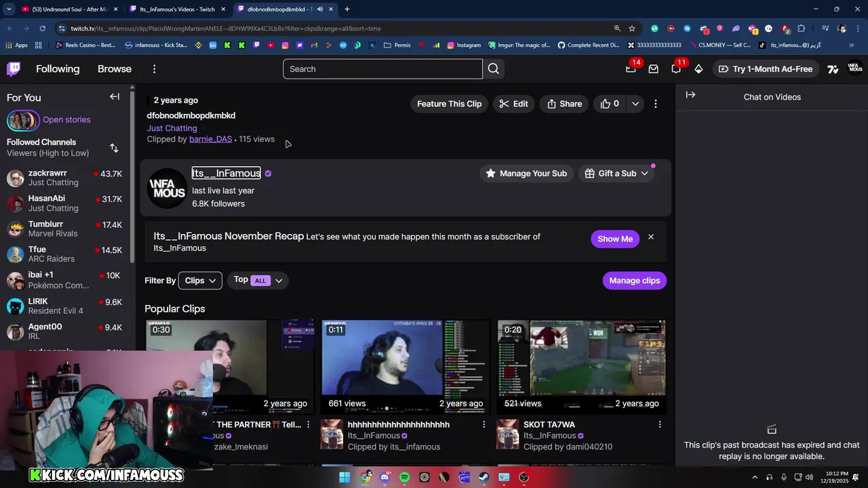Expand the bookmarks overflow chevron
Screen dimensions: 868x488
point(851,45)
